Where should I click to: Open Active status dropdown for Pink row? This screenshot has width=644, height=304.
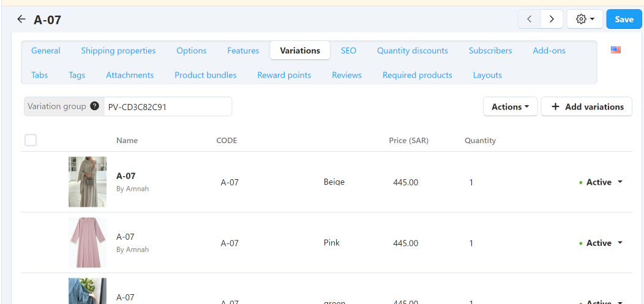pos(601,243)
